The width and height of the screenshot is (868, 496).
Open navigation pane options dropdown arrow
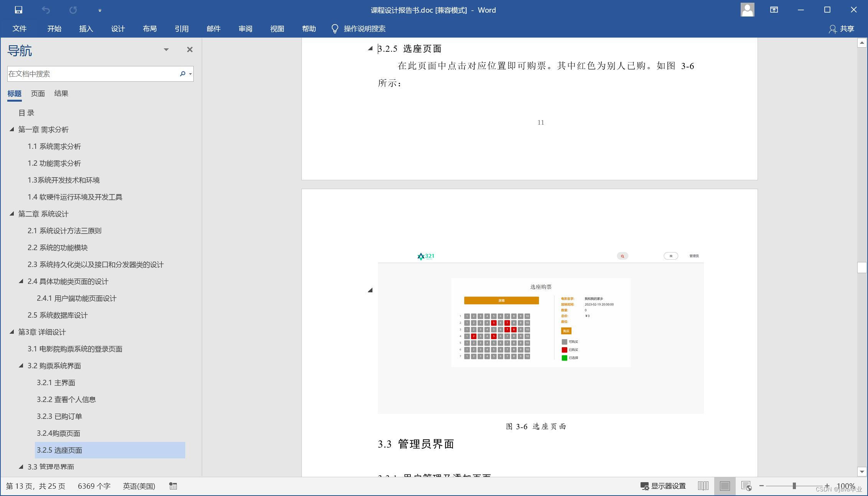[166, 49]
